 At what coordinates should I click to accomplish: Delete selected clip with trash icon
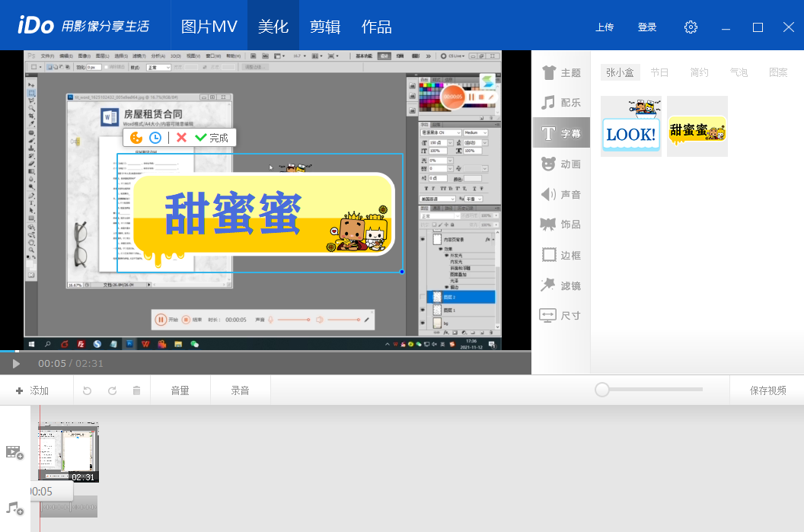(x=136, y=390)
